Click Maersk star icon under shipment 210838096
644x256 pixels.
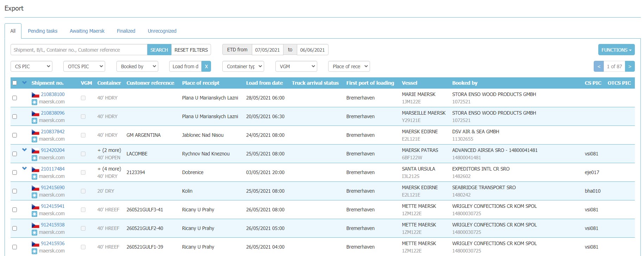[34, 121]
